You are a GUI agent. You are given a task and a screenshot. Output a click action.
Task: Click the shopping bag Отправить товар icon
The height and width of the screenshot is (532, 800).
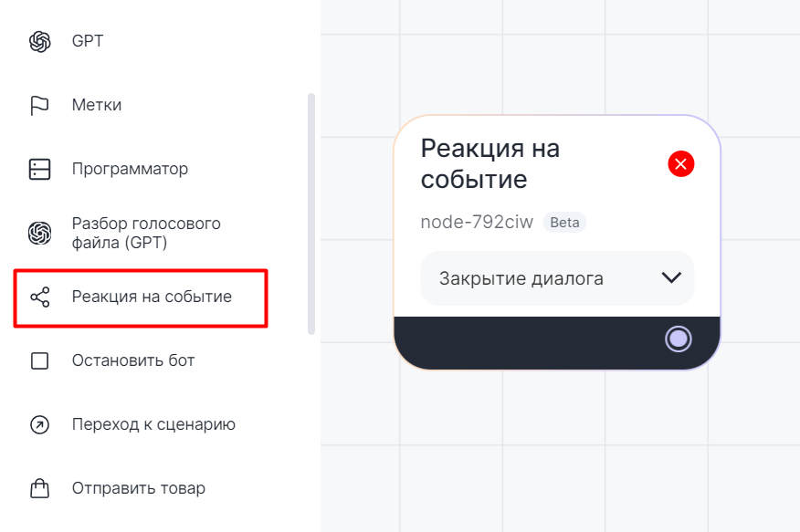pyautogui.click(x=39, y=489)
